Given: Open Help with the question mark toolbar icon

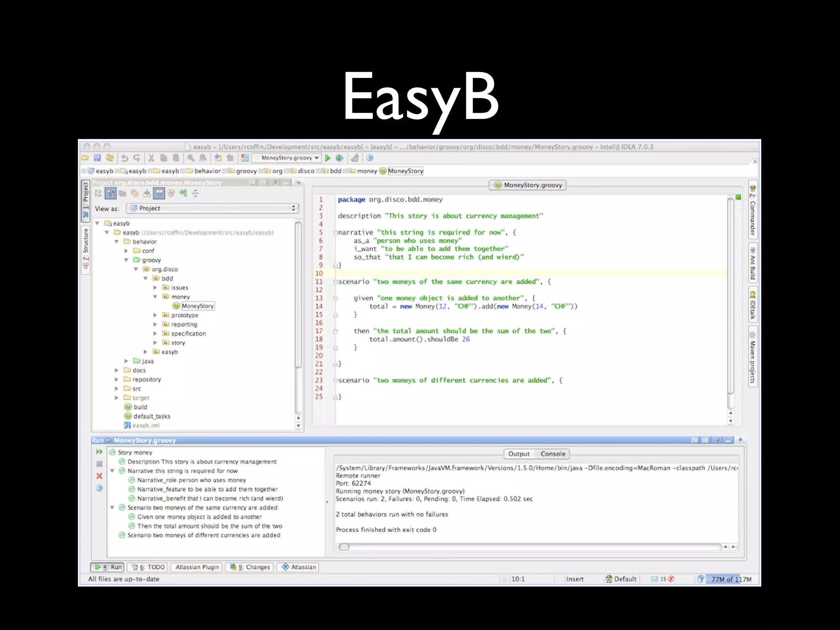Looking at the screenshot, I should point(370,158).
